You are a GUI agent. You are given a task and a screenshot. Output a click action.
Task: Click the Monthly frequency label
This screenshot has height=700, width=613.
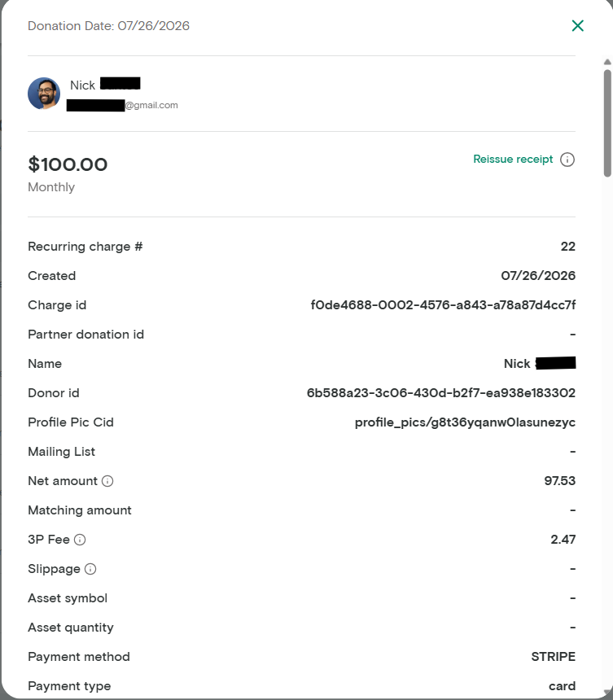point(51,187)
